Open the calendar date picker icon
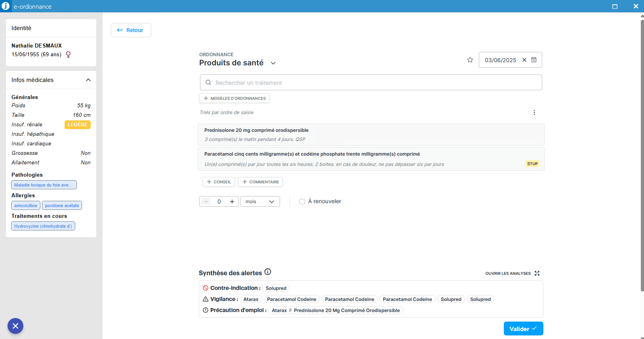The image size is (644, 339). point(534,60)
